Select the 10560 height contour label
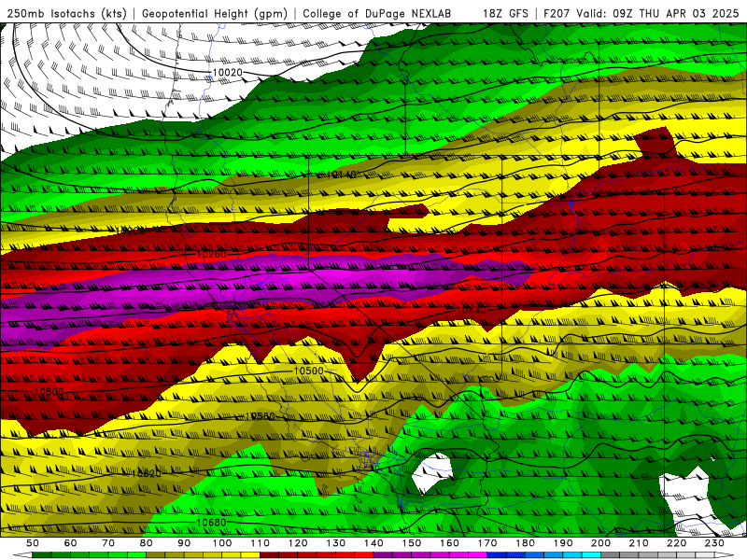 coord(260,416)
